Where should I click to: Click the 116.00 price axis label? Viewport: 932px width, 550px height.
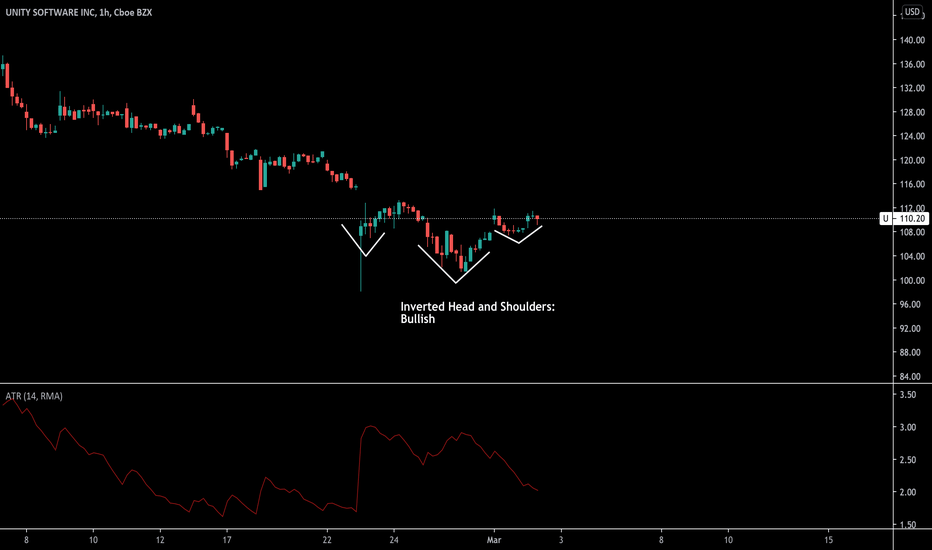click(x=912, y=184)
